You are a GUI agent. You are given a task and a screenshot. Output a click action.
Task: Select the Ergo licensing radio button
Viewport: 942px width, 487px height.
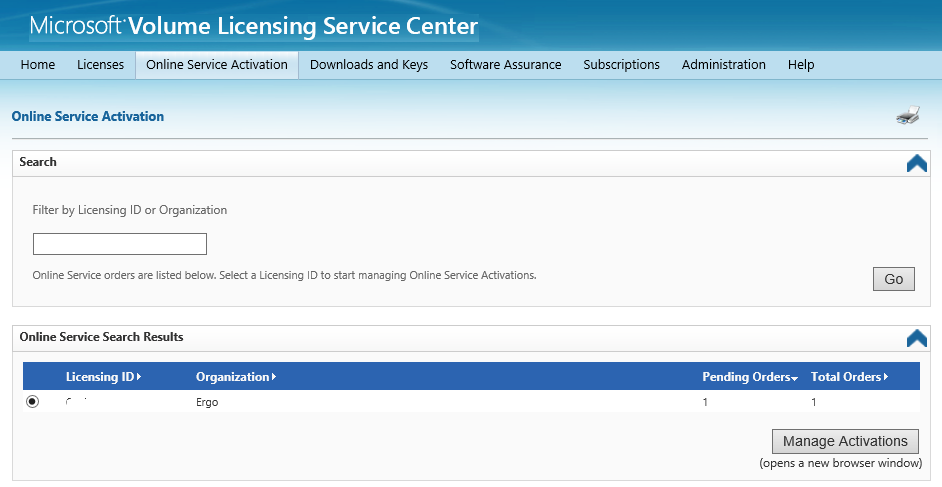coord(32,401)
